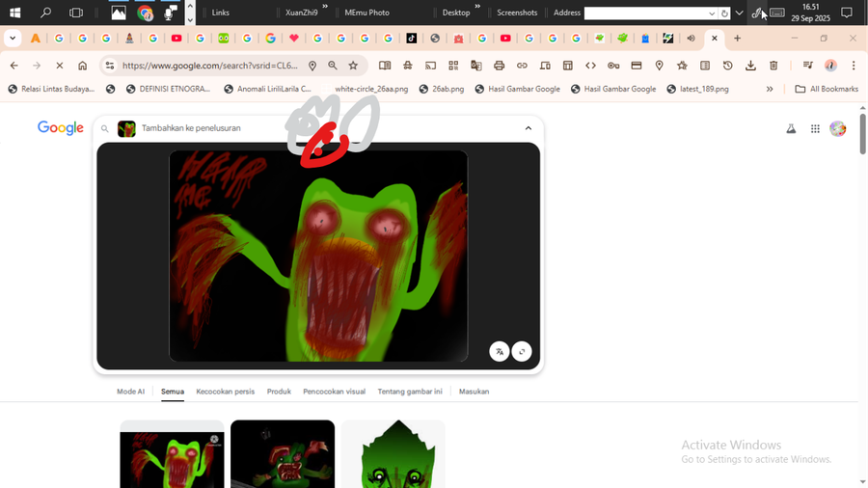
Task: Open Relasi Lintas Budaya bookmark
Action: pyautogui.click(x=51, y=89)
